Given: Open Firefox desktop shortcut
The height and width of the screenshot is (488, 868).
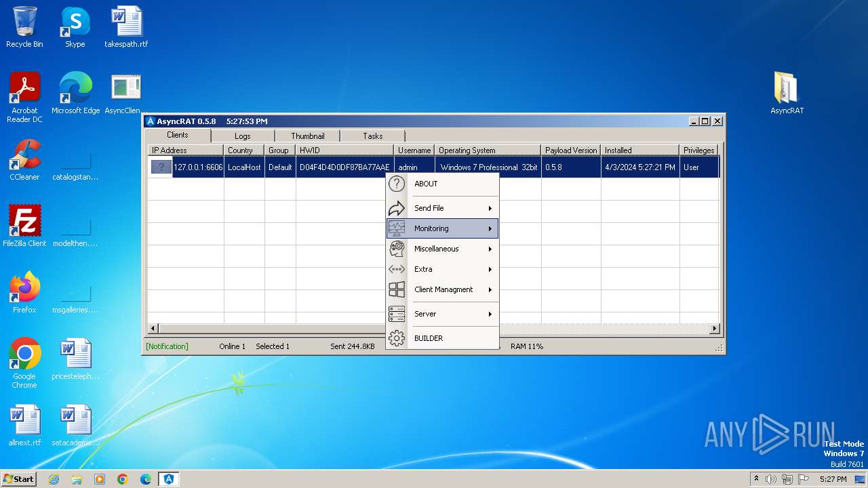Looking at the screenshot, I should click(x=24, y=293).
